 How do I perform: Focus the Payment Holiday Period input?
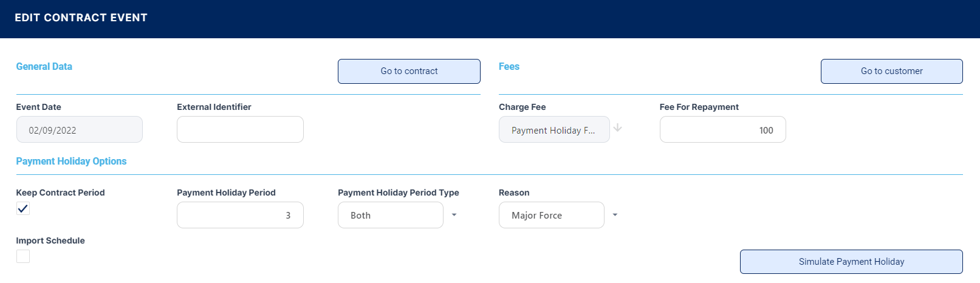pos(240,215)
